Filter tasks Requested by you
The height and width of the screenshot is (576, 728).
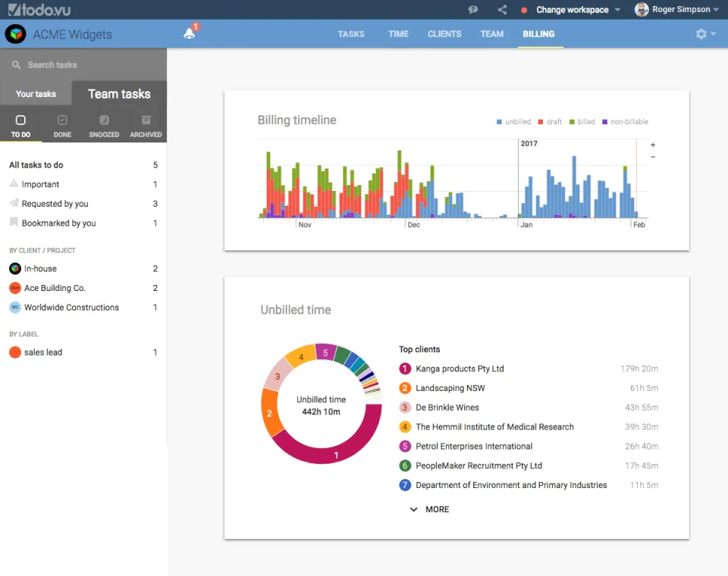pyautogui.click(x=83, y=204)
